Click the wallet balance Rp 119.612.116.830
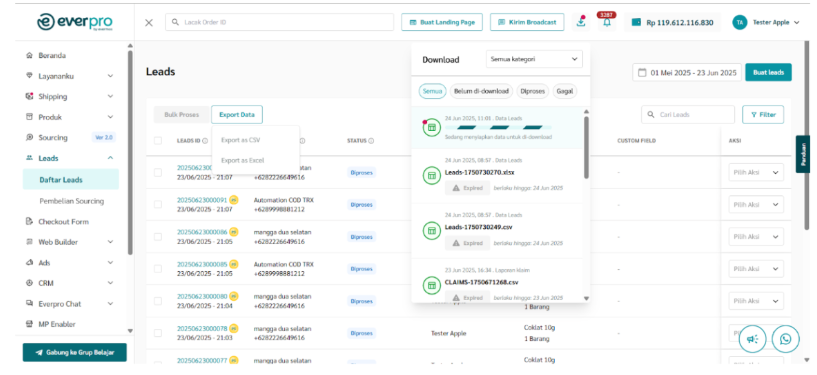Viewport: 817px width, 375px height. 672,22
